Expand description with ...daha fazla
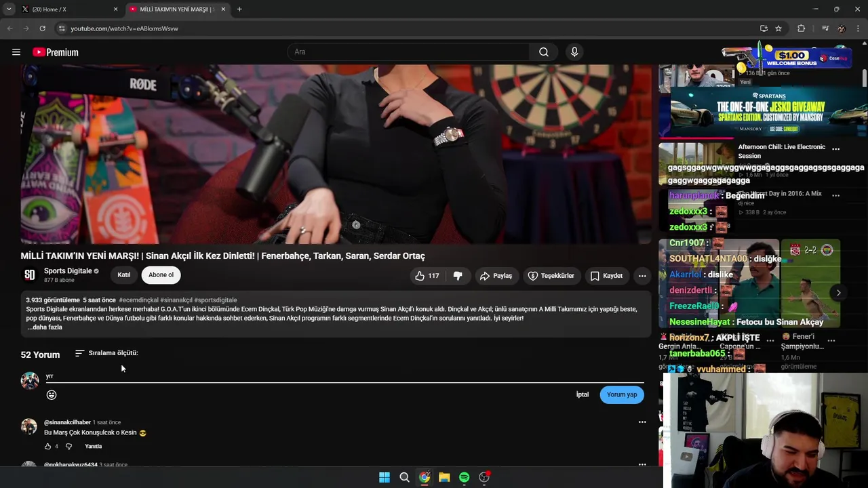Screen dimensions: 868x488 (x=45, y=327)
